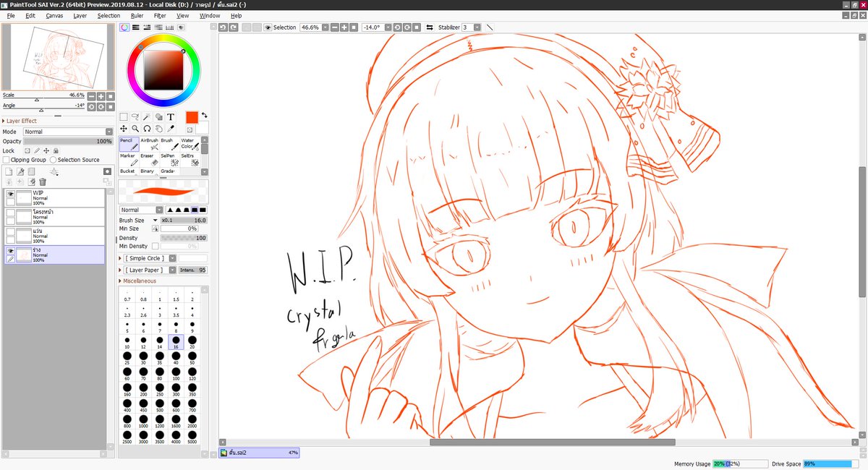Create a new normal layer
The width and height of the screenshot is (868, 470).
[x=9, y=171]
